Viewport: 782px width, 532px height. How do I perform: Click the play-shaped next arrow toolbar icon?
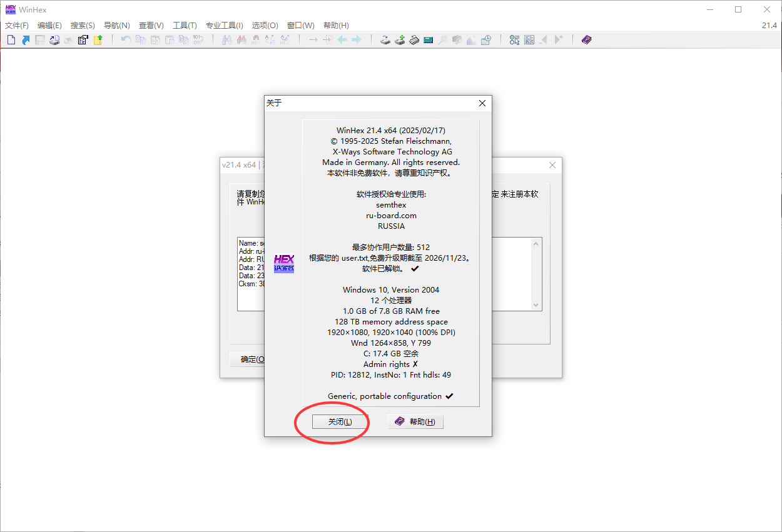558,39
